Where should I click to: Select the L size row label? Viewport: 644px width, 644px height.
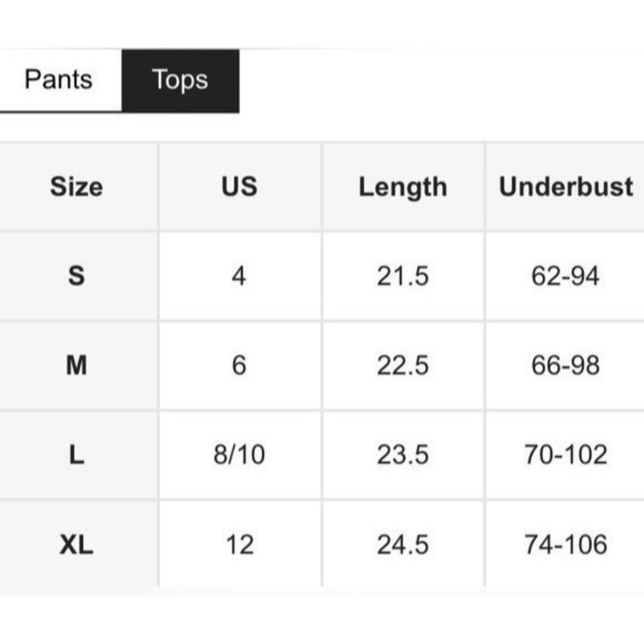[77, 455]
